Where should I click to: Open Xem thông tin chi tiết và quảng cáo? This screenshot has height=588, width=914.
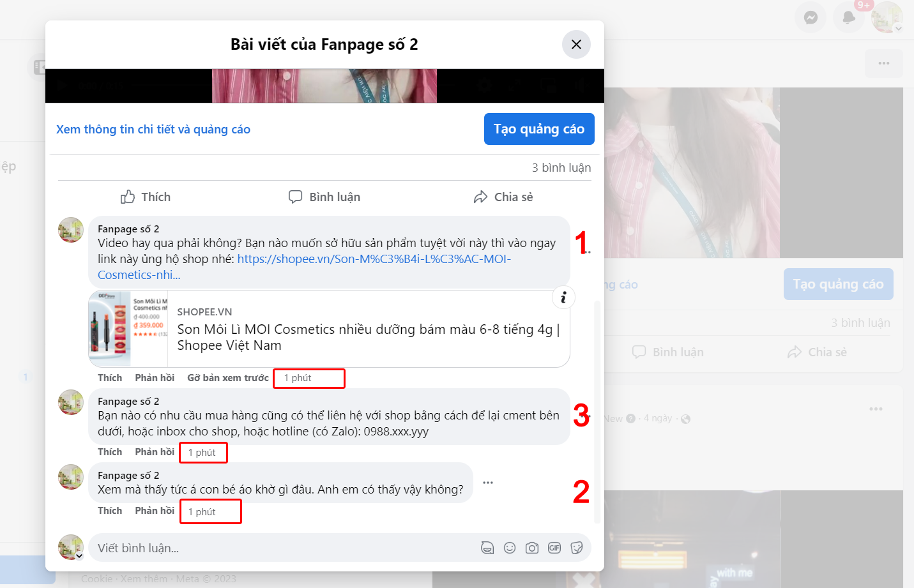click(x=153, y=130)
